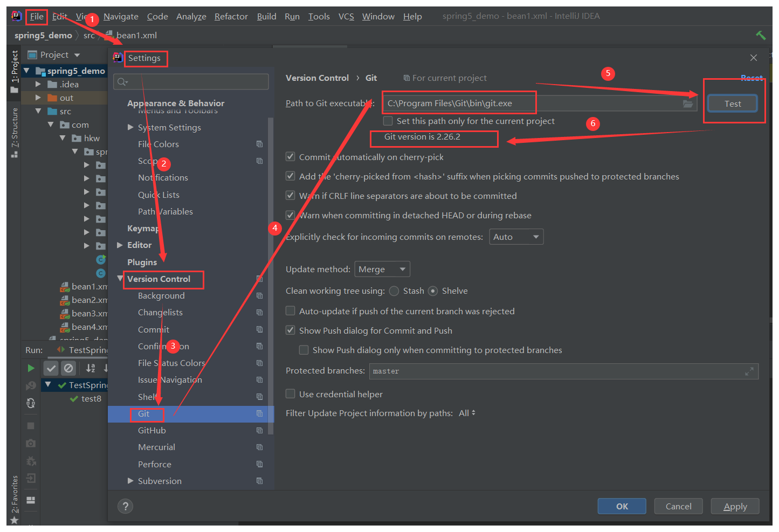This screenshot has height=532, width=779.
Task: Expand System Settings in settings tree
Action: click(130, 127)
